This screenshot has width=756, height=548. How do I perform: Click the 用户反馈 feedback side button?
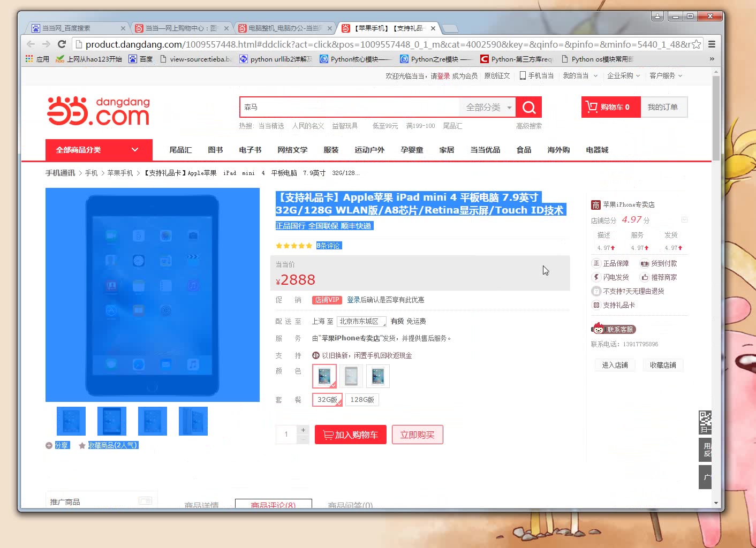tap(705, 450)
